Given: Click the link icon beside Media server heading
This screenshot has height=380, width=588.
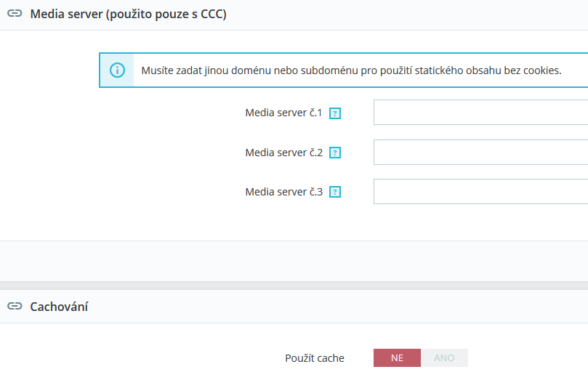Looking at the screenshot, I should pos(15,15).
